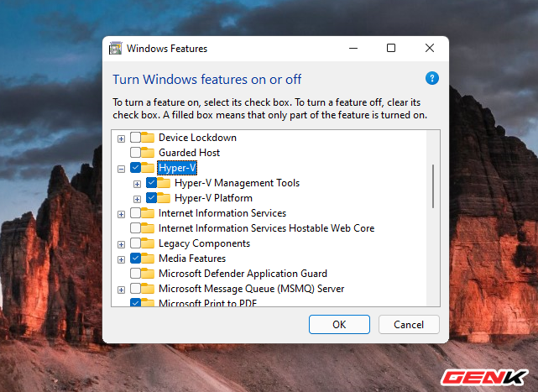Select Internet Information Services Hostable Web Core label
The image size is (538, 392).
[266, 228]
